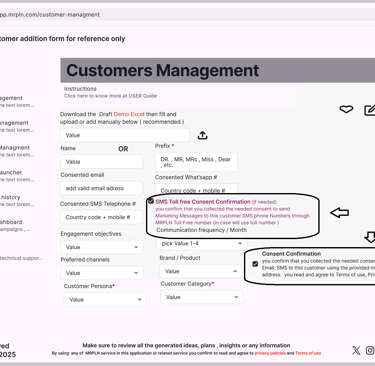The width and height of the screenshot is (375, 366).
Task: Click the Consented email input field
Action: pyautogui.click(x=102, y=188)
